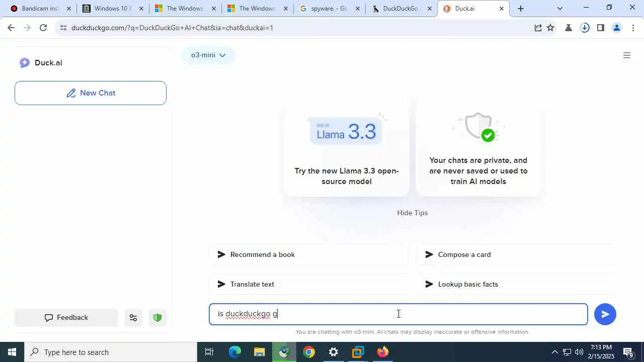
Task: Open AI chat settings sliders icon
Action: (x=133, y=318)
